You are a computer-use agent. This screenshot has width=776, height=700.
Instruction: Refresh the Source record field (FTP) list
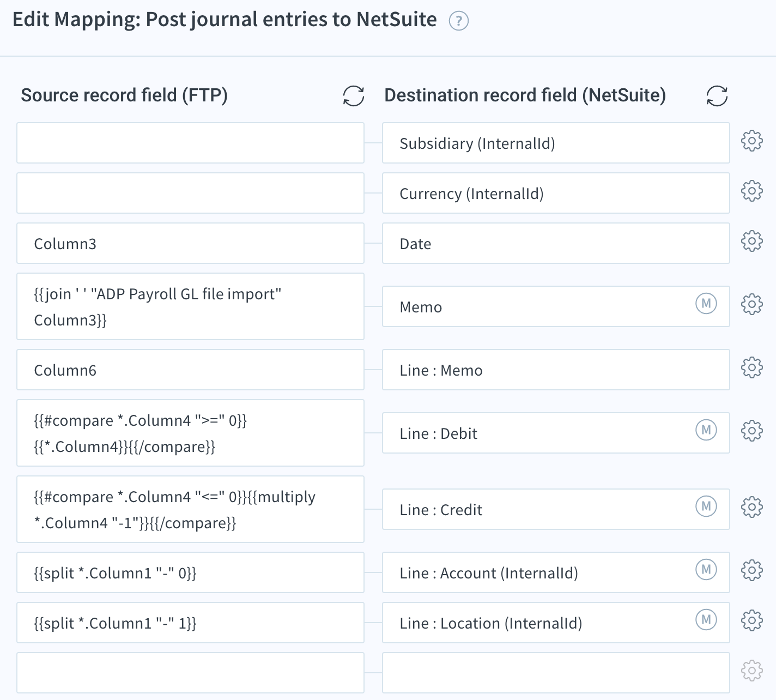click(x=353, y=96)
